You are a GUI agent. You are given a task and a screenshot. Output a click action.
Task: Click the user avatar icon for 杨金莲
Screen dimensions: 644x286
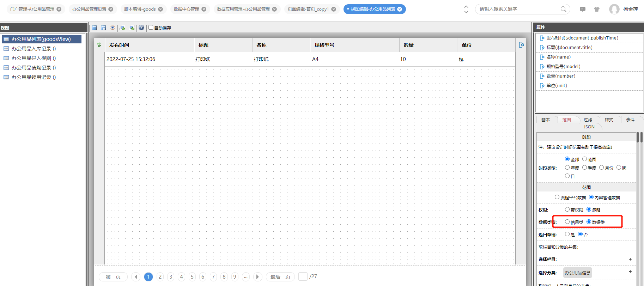(614, 9)
